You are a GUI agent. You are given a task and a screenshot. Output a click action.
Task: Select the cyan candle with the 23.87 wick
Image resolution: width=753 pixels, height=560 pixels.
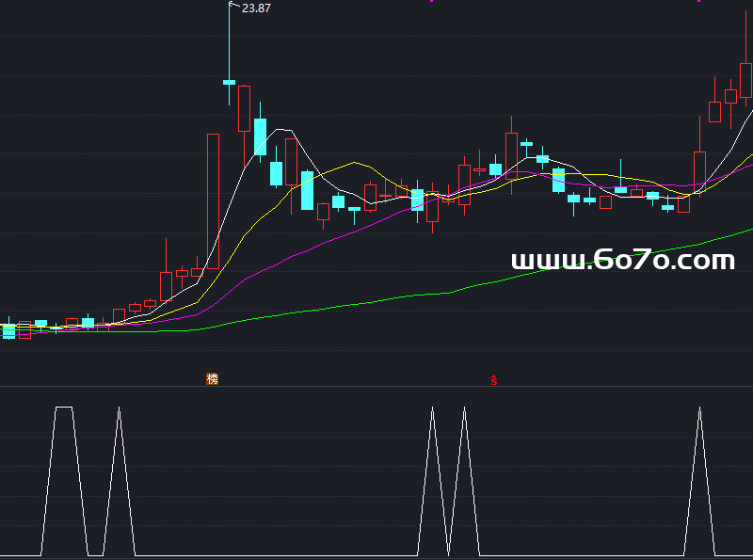(x=229, y=82)
